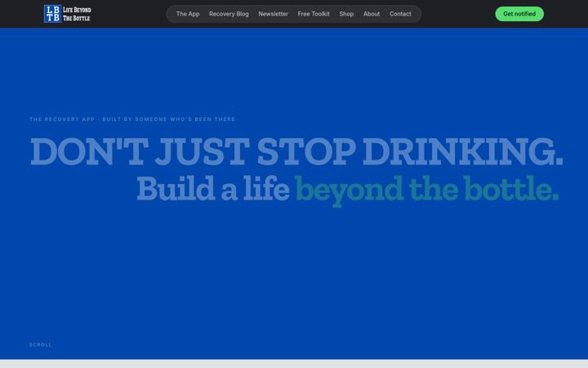Visit the About page
Image resolution: width=588 pixels, height=368 pixels.
pyautogui.click(x=372, y=14)
